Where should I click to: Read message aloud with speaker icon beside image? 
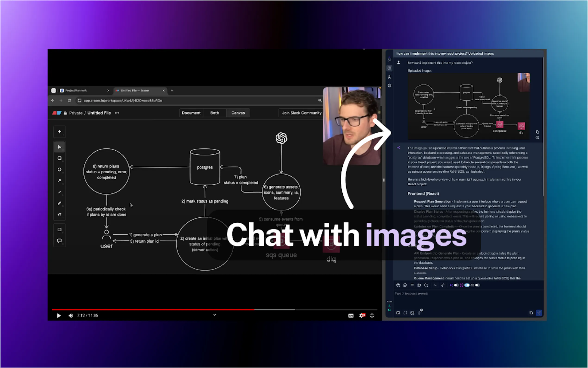[x=538, y=137]
